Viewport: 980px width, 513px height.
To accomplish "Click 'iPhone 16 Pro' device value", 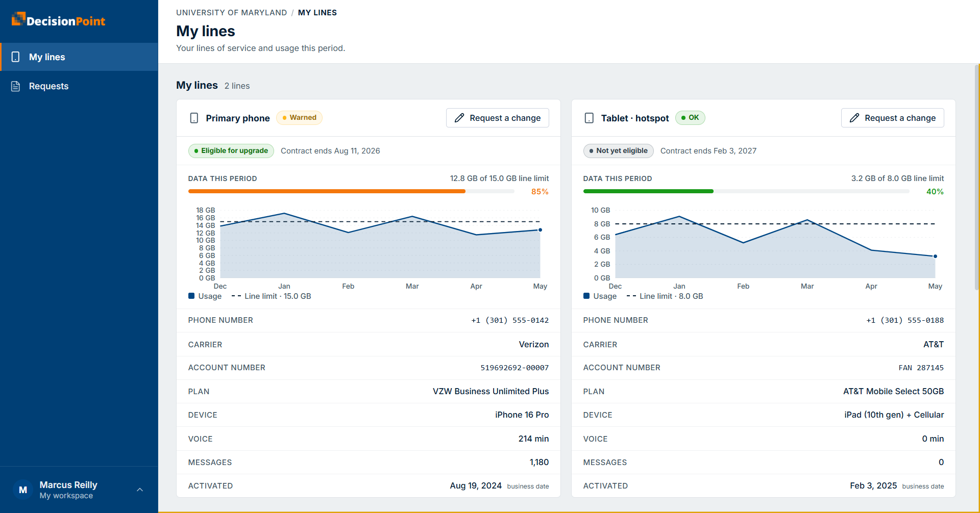I will 522,415.
